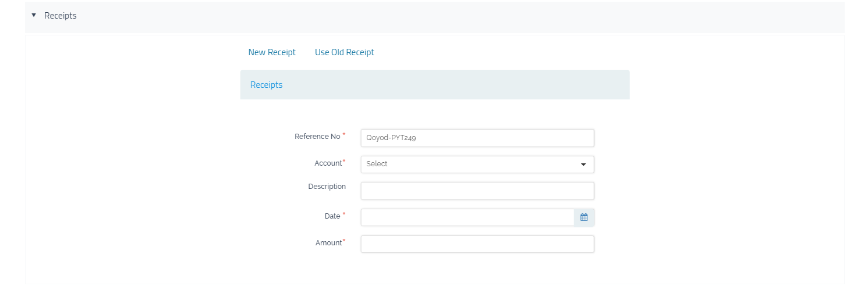868x286 pixels.
Task: Collapse the Receipts section triangle
Action: point(34,16)
